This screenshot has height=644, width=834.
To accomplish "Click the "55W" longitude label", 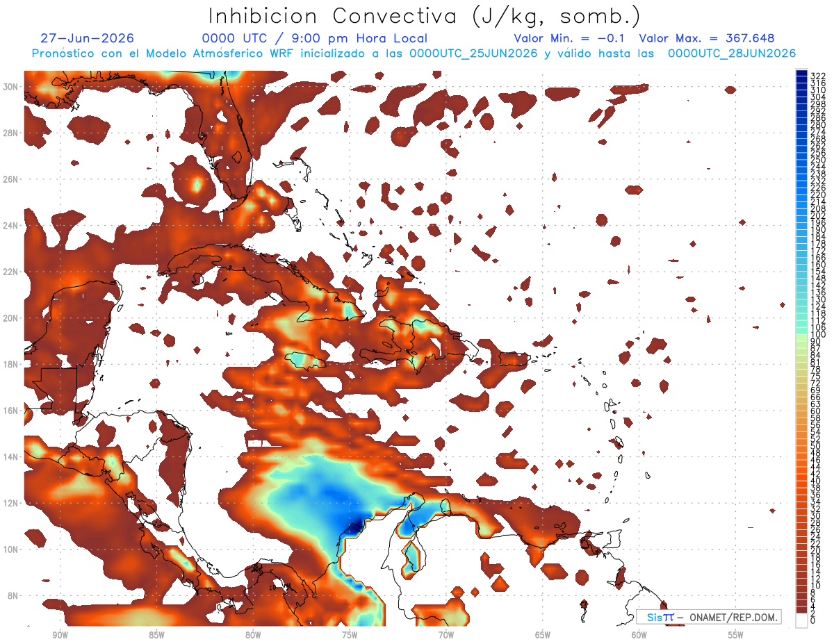I will [736, 635].
